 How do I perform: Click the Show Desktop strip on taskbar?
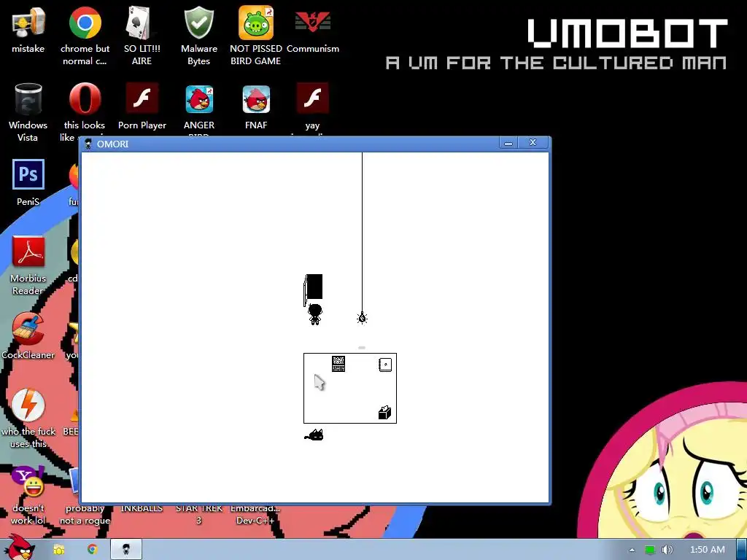tap(742, 550)
